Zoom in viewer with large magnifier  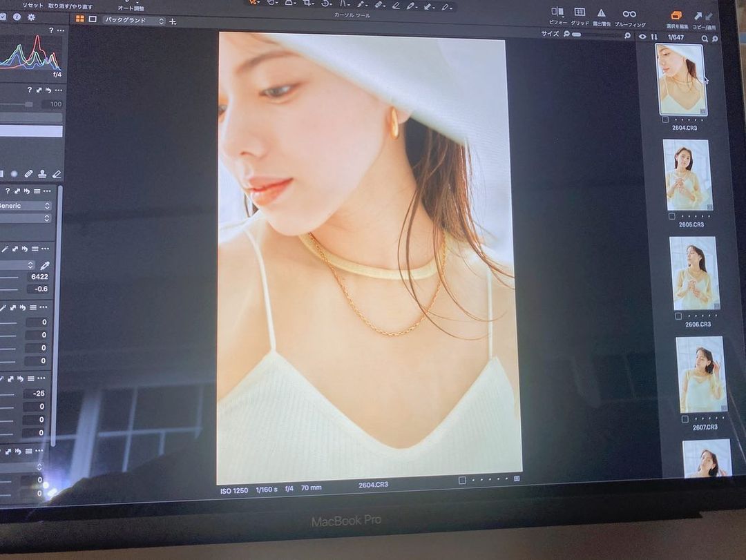tap(627, 36)
